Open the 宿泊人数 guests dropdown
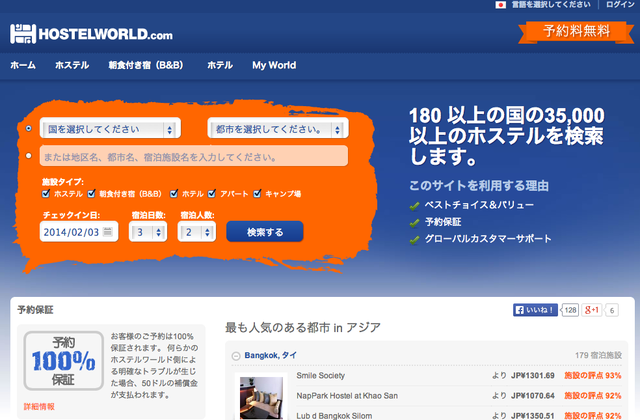 coord(197,232)
